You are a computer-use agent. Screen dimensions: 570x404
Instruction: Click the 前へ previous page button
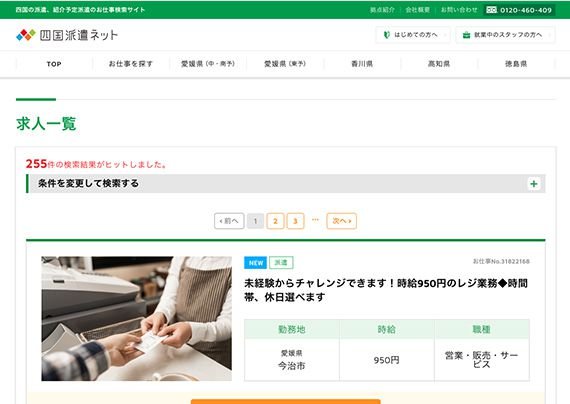coord(229,221)
